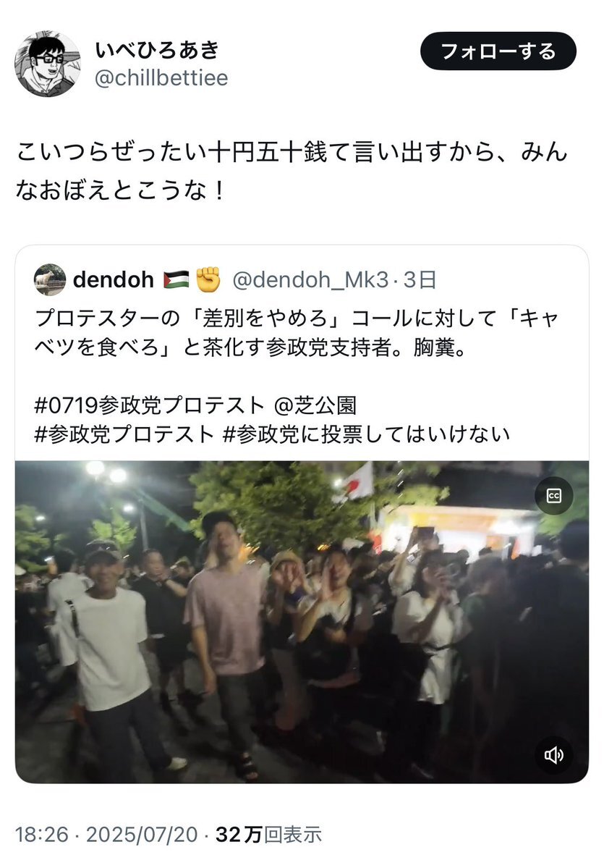
Task: Open dendoh's sheep avatar icon
Action: 50,279
